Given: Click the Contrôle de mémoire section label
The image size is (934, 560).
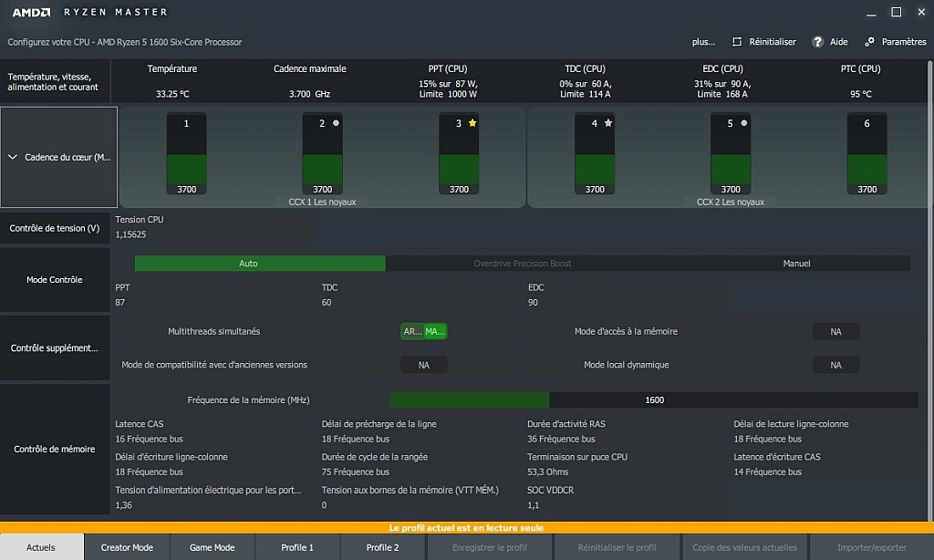Looking at the screenshot, I should (x=55, y=450).
